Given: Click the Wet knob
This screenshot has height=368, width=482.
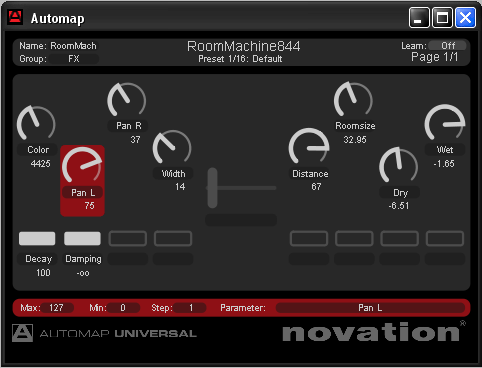Looking at the screenshot, I should click(x=445, y=123).
